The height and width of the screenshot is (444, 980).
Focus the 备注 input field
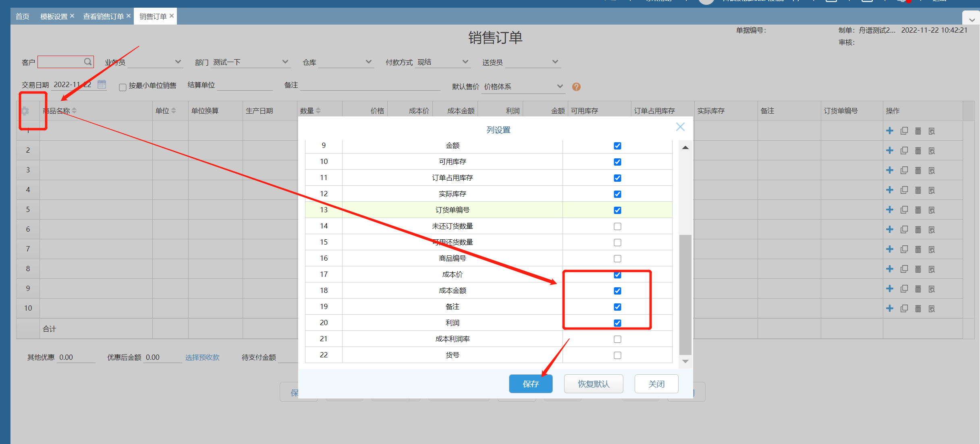pyautogui.click(x=370, y=85)
